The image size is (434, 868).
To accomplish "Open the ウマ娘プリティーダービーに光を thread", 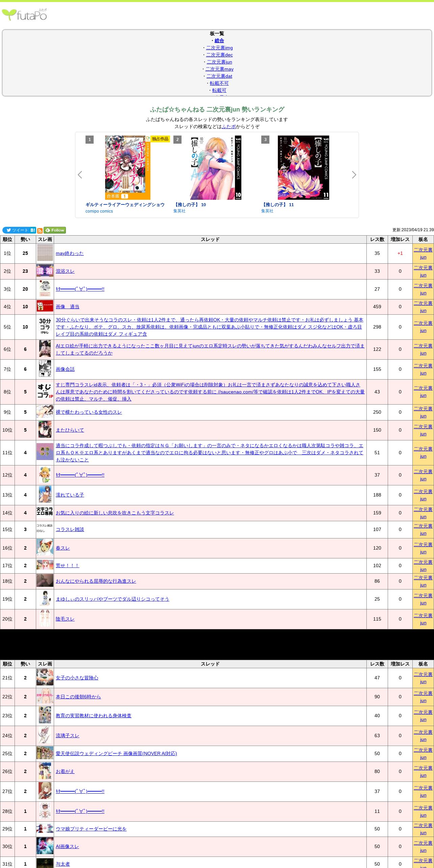I will [x=91, y=829].
